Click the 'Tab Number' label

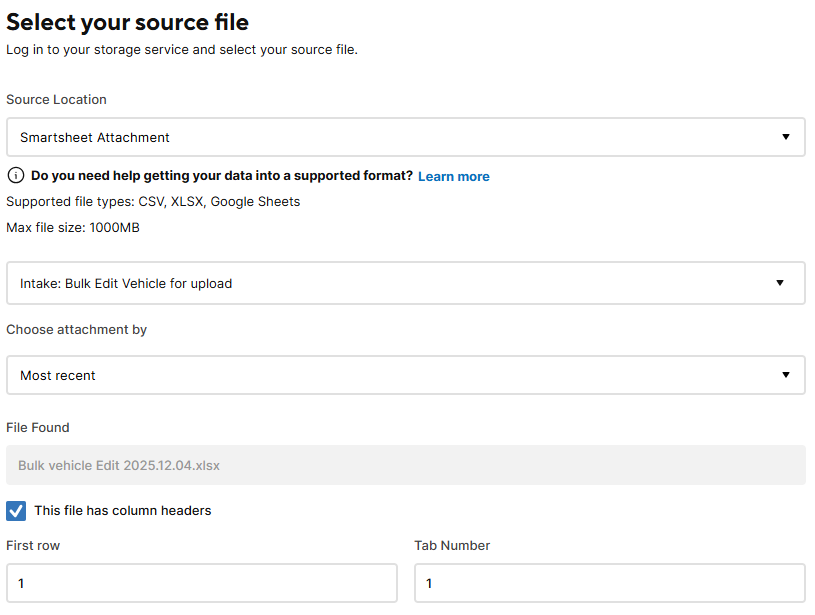click(452, 546)
